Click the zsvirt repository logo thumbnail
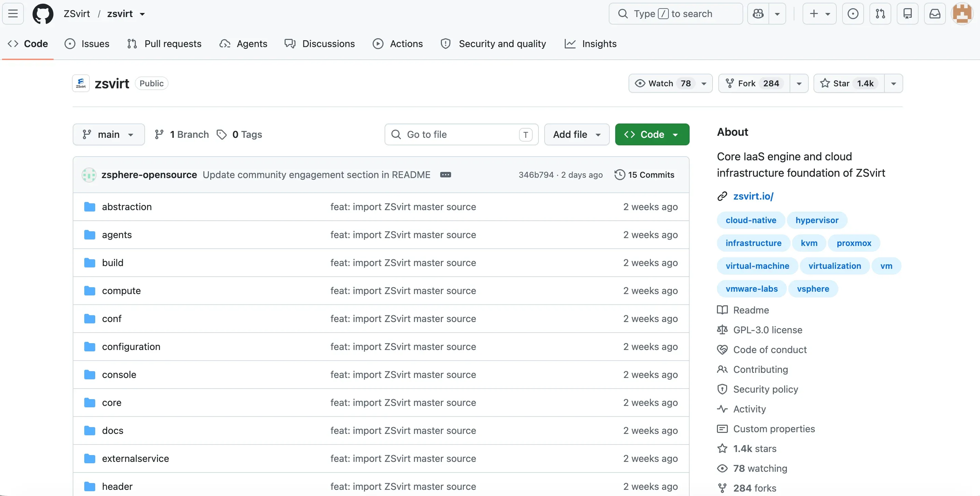Image resolution: width=980 pixels, height=496 pixels. tap(81, 83)
